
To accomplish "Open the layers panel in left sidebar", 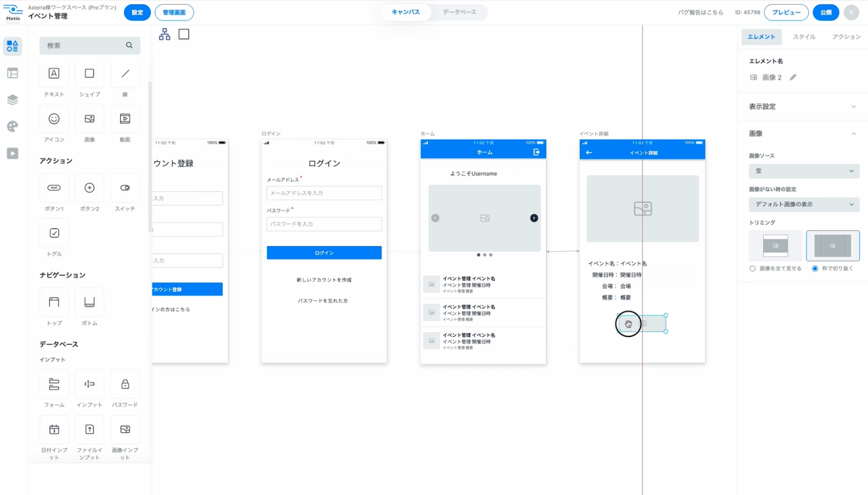I will 12,99.
